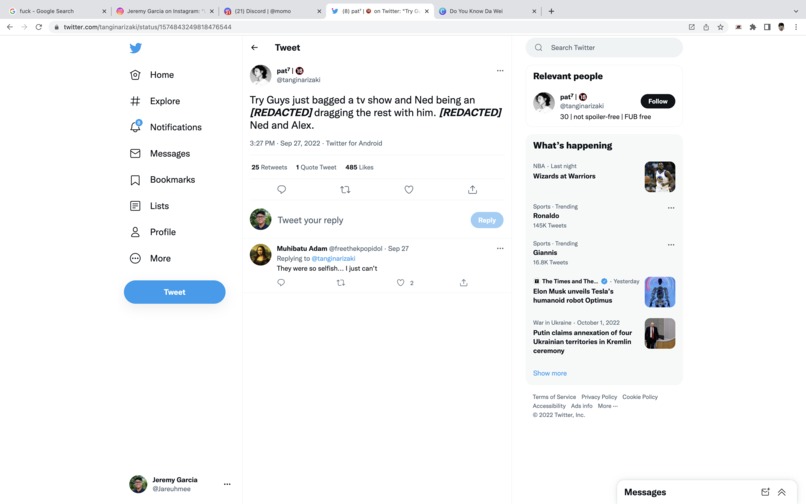Open Lists in sidebar
This screenshot has width=806, height=504.
coord(149,206)
